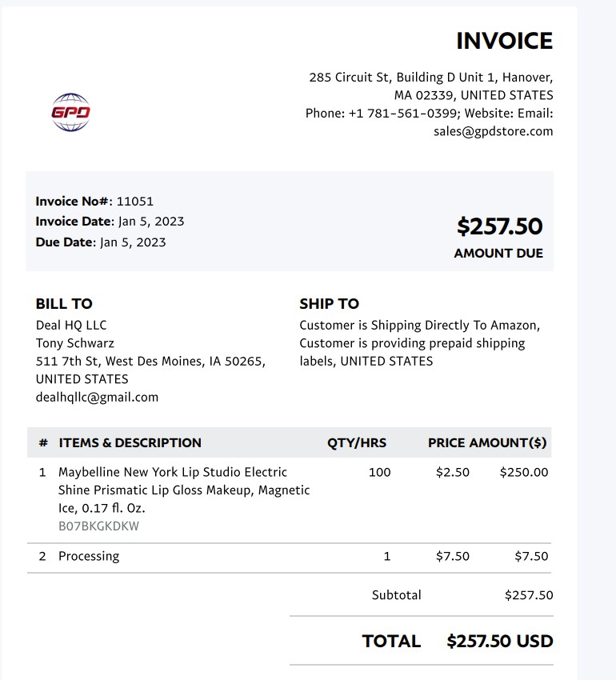The height and width of the screenshot is (680, 616).
Task: Click the TOTAL $257.50 USD figure
Action: (x=500, y=642)
